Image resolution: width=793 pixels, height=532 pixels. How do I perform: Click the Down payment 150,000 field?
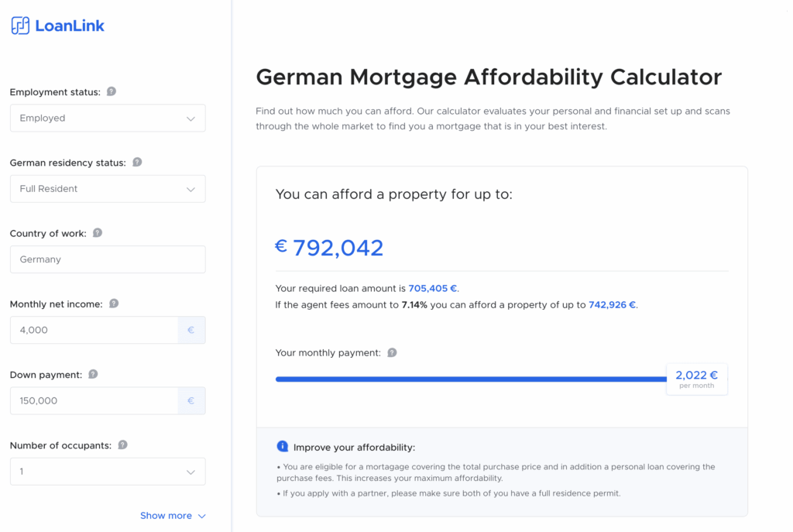[x=94, y=400]
